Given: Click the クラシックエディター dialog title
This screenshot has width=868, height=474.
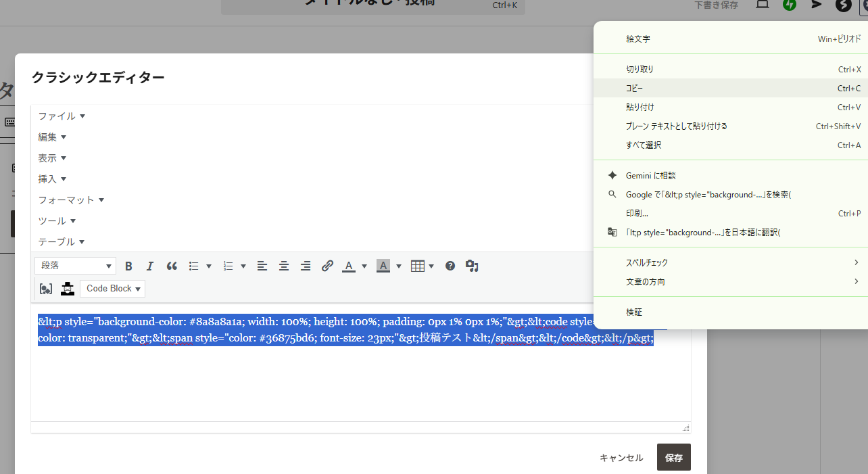Looking at the screenshot, I should click(x=98, y=77).
